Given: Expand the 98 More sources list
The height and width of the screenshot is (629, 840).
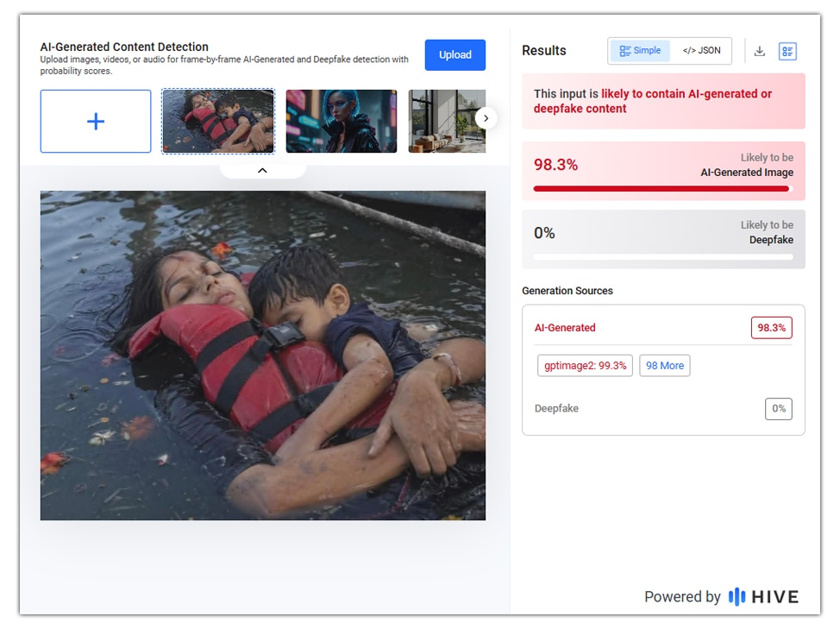Looking at the screenshot, I should [x=665, y=365].
